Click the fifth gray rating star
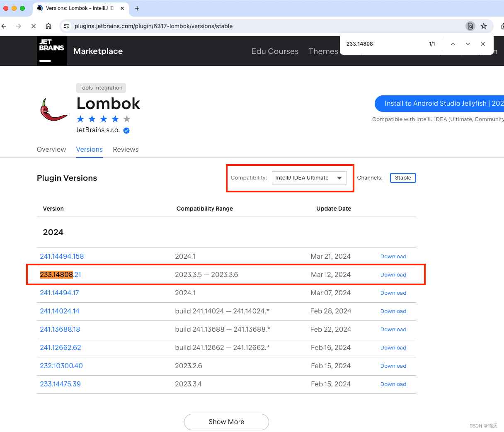 point(127,119)
